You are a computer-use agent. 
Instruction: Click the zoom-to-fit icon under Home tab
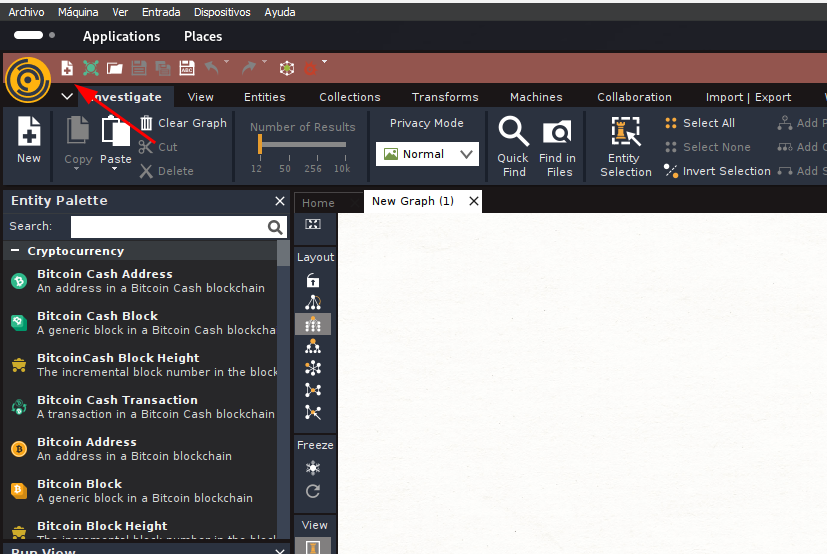[x=313, y=224]
